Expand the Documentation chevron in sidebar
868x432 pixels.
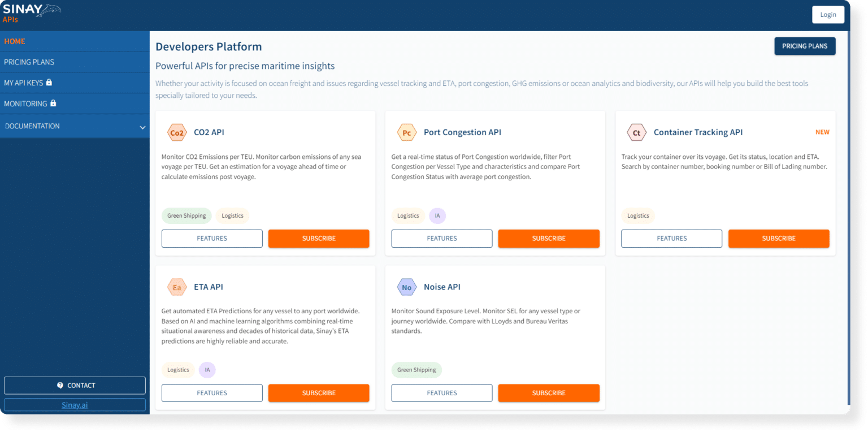142,127
